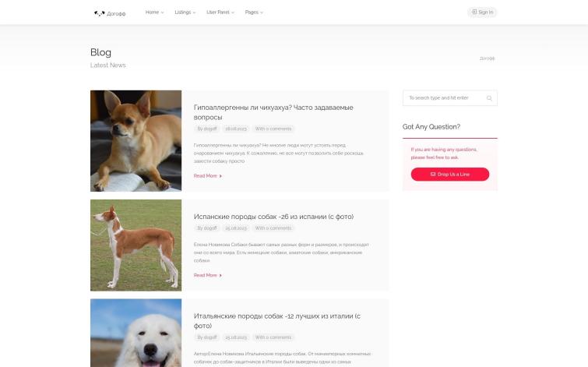588x367 pixels.
Task: Click the date tag on the chihuahua post
Action: (236, 129)
